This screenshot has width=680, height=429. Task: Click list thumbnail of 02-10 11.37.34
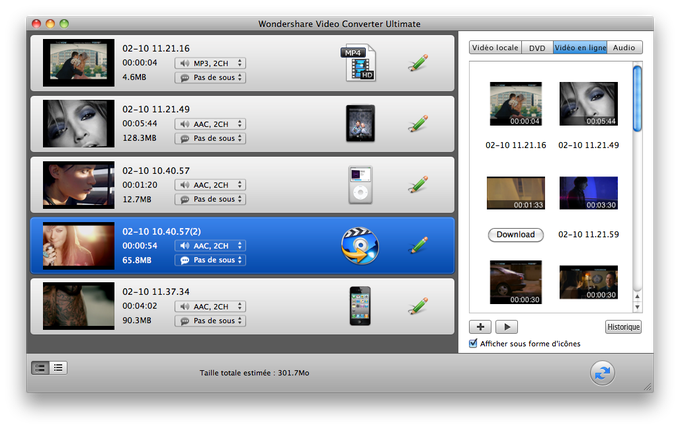pyautogui.click(x=78, y=306)
